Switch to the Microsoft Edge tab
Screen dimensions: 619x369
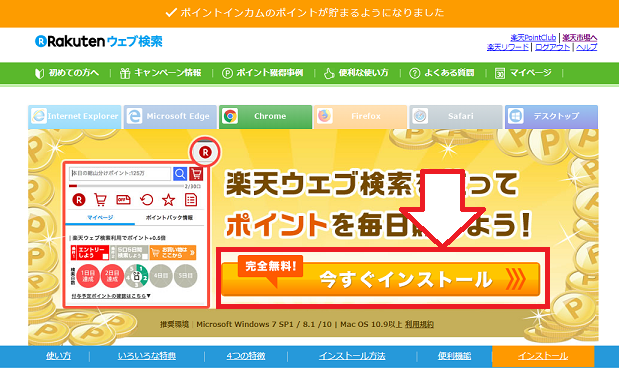[x=170, y=116]
